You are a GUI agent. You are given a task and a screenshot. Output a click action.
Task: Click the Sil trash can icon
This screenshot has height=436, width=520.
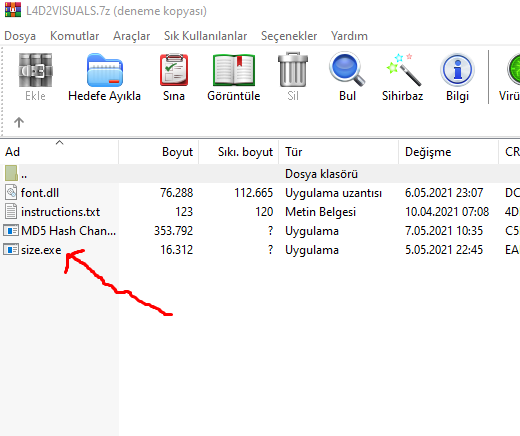coord(293,70)
